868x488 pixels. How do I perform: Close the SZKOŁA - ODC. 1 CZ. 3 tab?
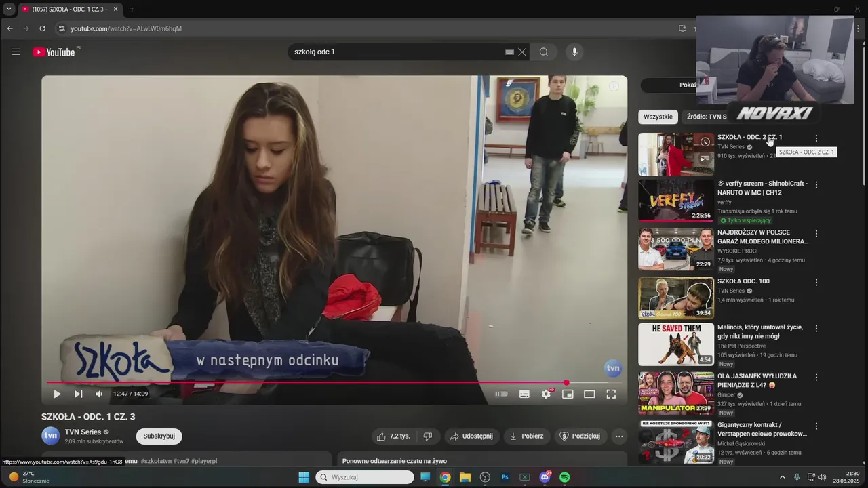pos(115,9)
